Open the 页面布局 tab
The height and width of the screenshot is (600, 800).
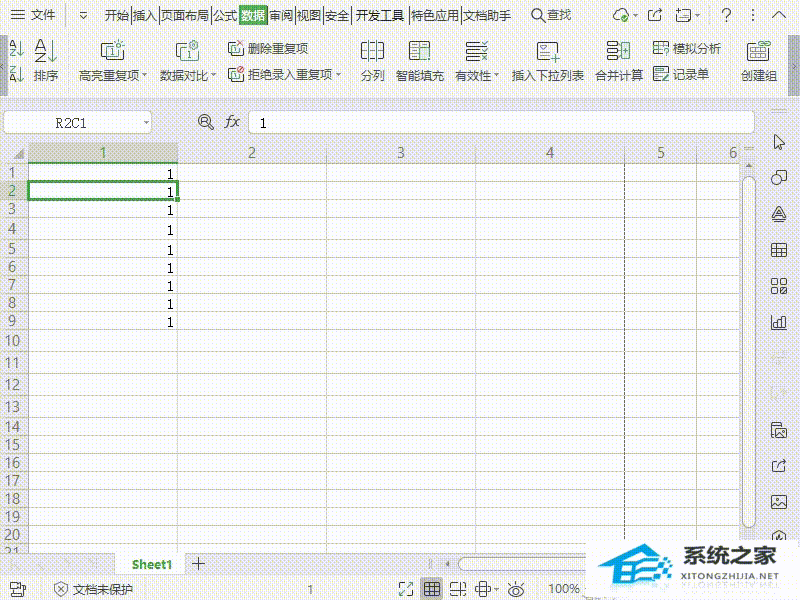(x=185, y=15)
